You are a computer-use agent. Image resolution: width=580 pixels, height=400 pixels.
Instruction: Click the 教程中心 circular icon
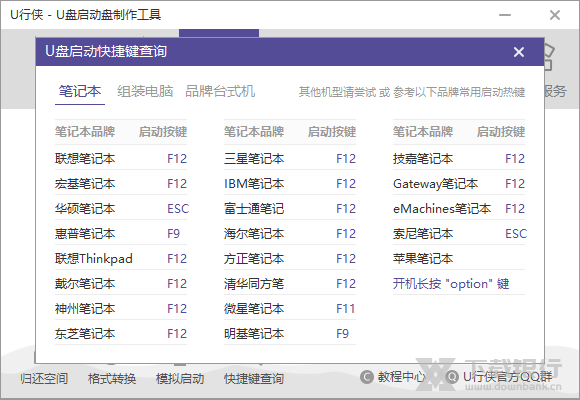tap(367, 377)
